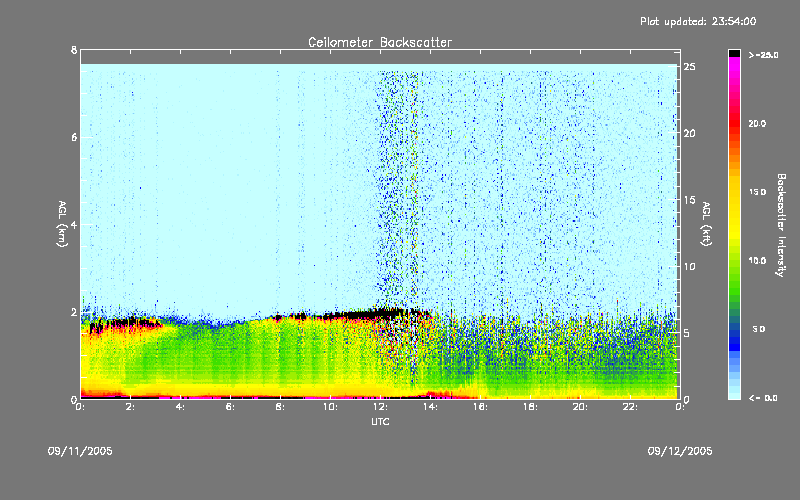
Task: Click the 5.0 colorbar tick label
Action: (759, 329)
